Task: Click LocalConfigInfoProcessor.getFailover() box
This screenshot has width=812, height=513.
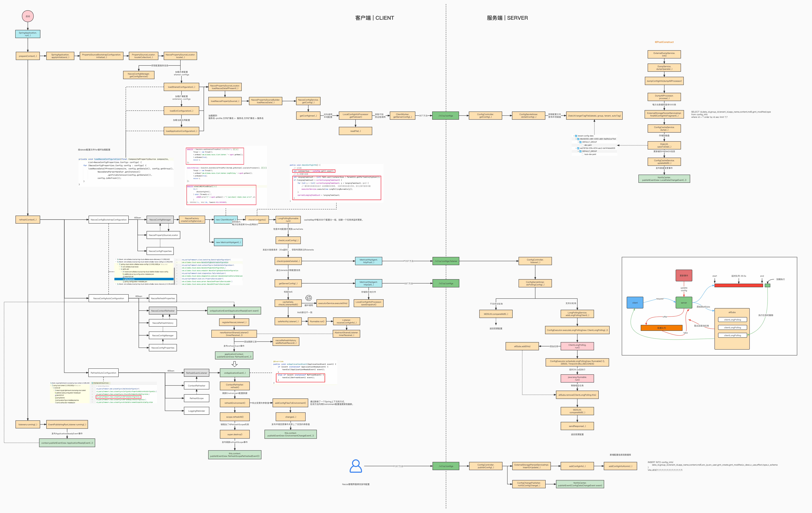Action: pos(355,116)
